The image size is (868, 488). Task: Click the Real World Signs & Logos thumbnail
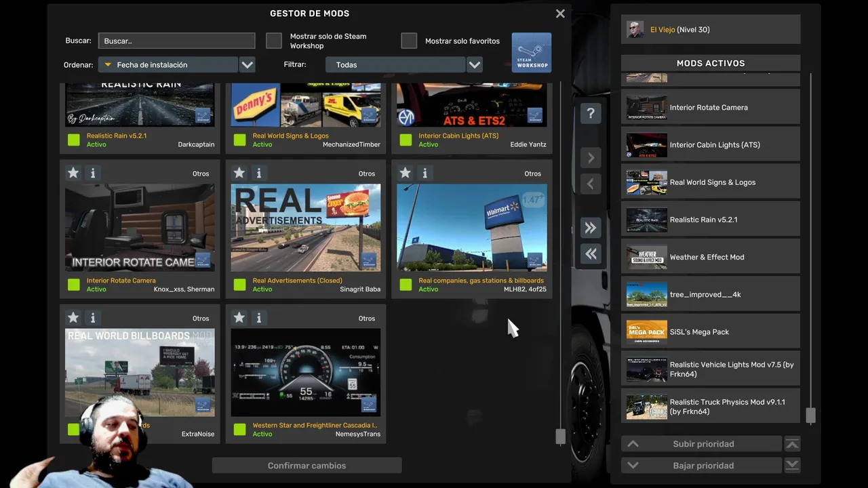306,104
